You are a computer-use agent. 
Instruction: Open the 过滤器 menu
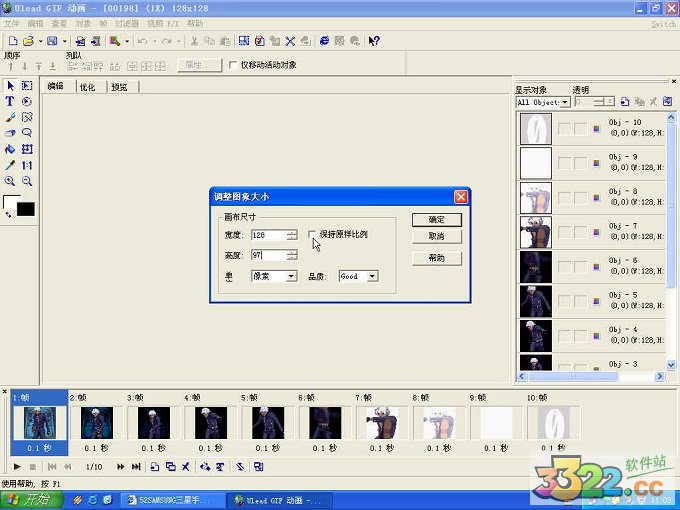[x=126, y=23]
